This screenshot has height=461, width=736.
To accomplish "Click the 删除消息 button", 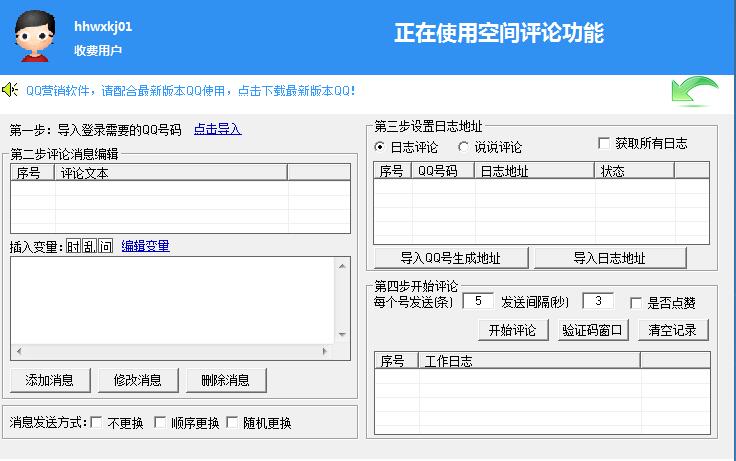I will (226, 380).
